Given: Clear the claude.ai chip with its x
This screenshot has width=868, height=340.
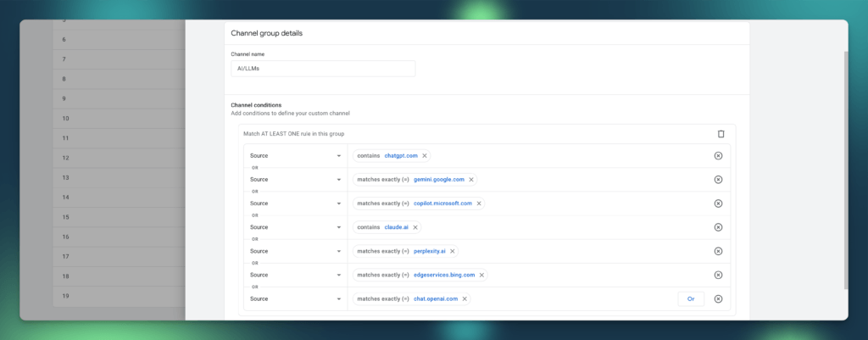Looking at the screenshot, I should click(x=415, y=227).
